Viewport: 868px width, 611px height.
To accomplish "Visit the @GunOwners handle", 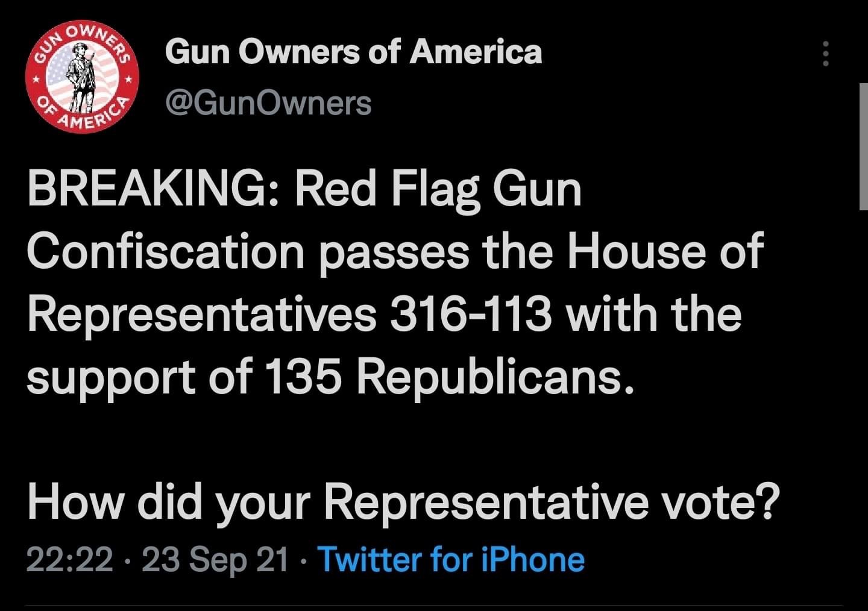I will [268, 103].
